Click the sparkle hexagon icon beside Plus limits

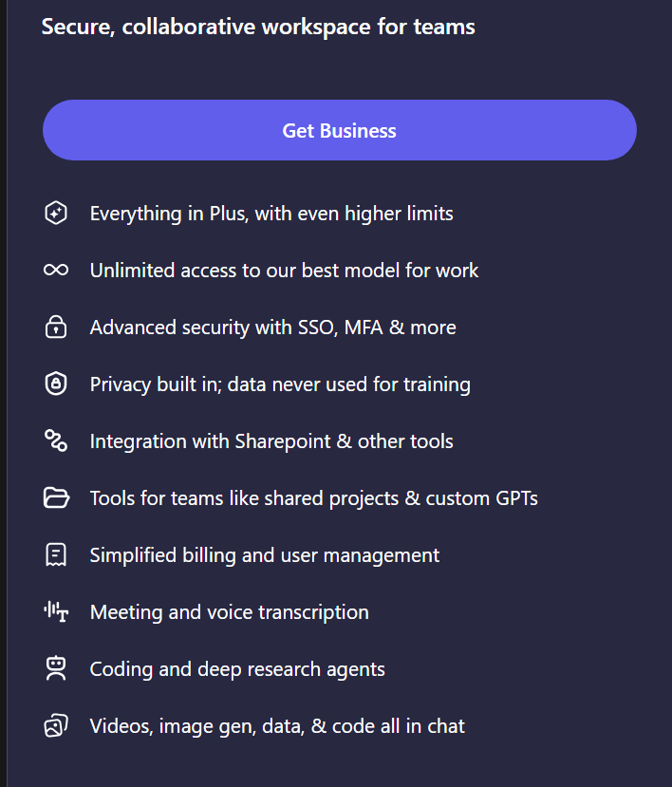click(x=56, y=214)
